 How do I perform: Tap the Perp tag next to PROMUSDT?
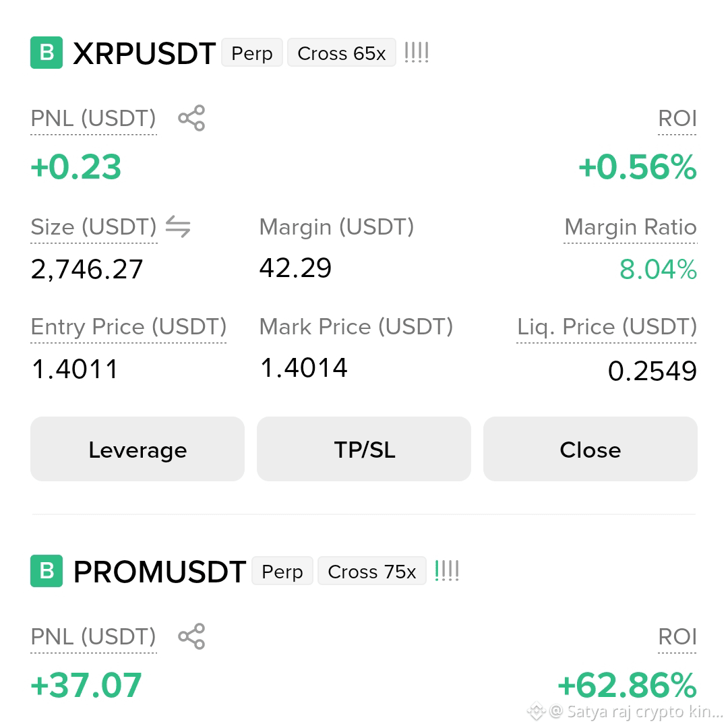[282, 571]
